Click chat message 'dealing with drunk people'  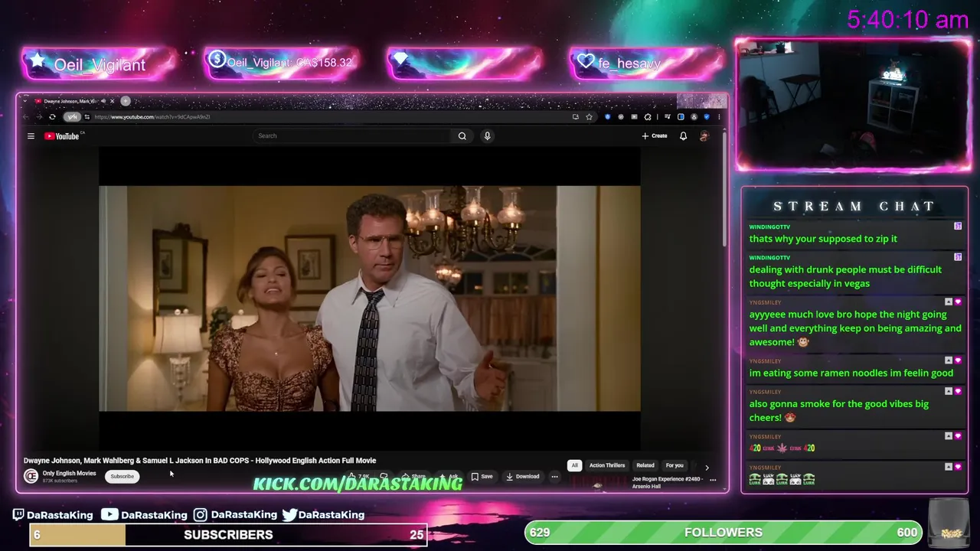[845, 276]
